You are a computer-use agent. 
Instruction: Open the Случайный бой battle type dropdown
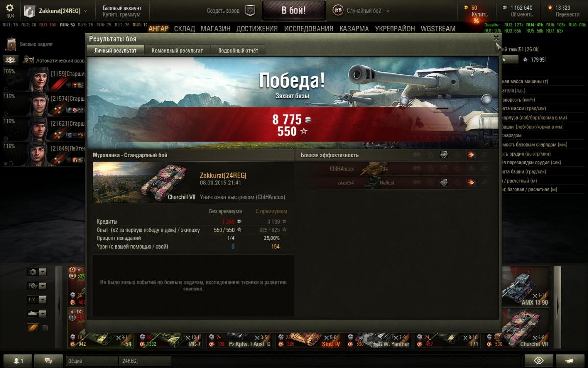pos(362,11)
